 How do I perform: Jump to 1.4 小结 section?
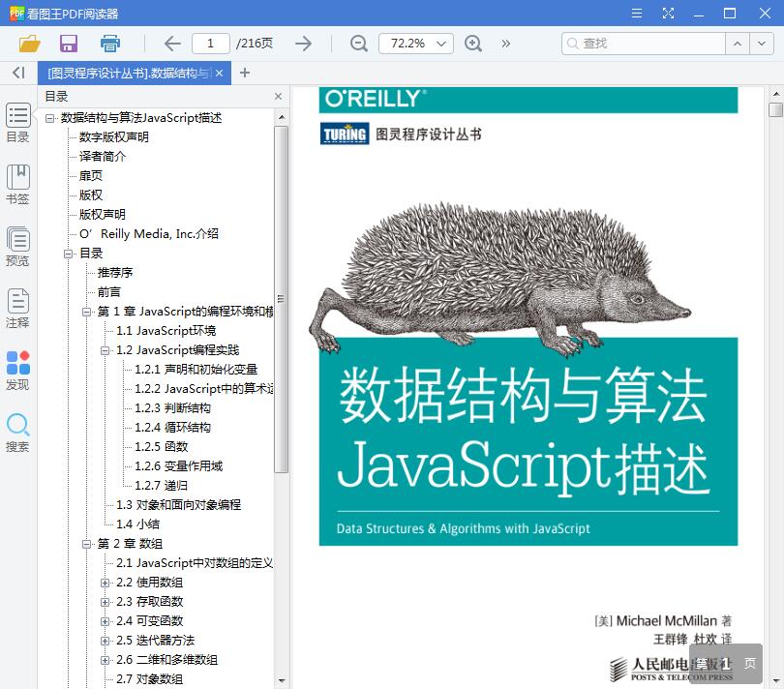pyautogui.click(x=138, y=524)
